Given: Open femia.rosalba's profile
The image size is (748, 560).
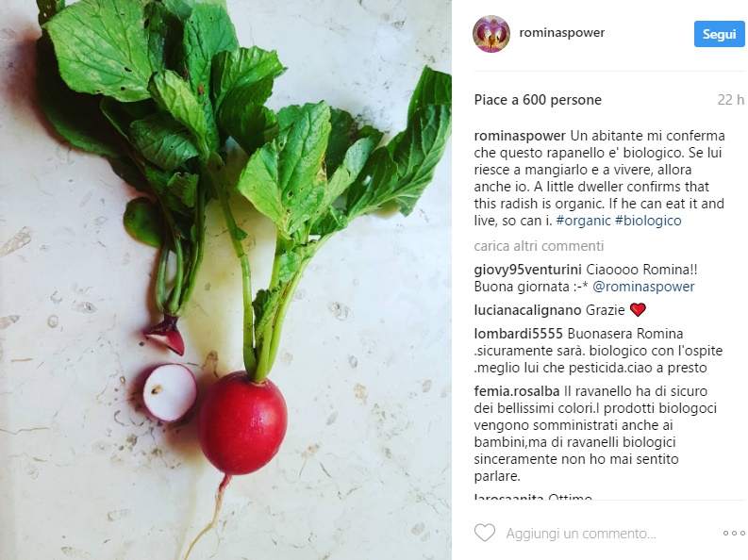Looking at the screenshot, I should coord(517,391).
